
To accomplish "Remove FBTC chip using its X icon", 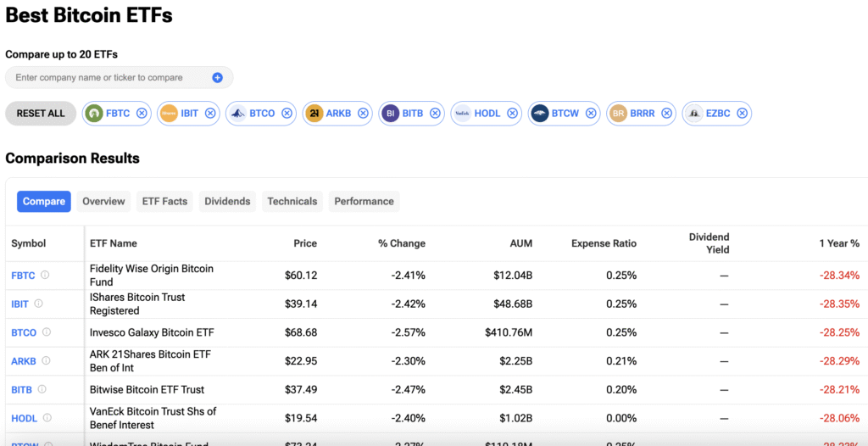I will (142, 114).
